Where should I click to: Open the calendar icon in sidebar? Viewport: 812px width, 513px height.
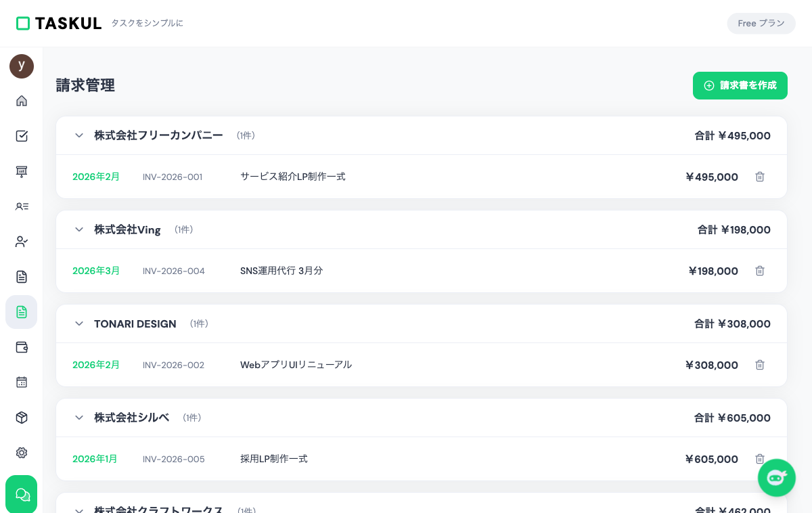click(x=22, y=382)
